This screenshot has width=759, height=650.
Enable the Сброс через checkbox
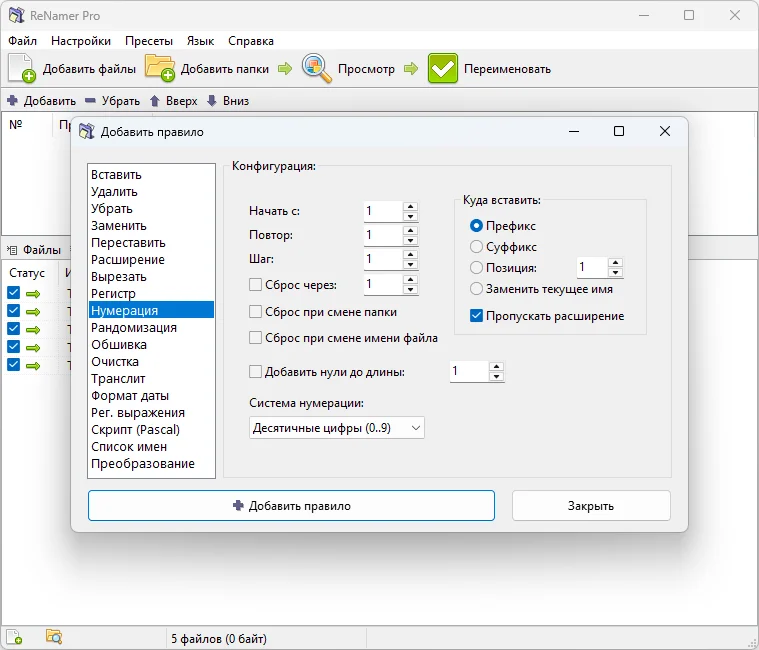(255, 284)
